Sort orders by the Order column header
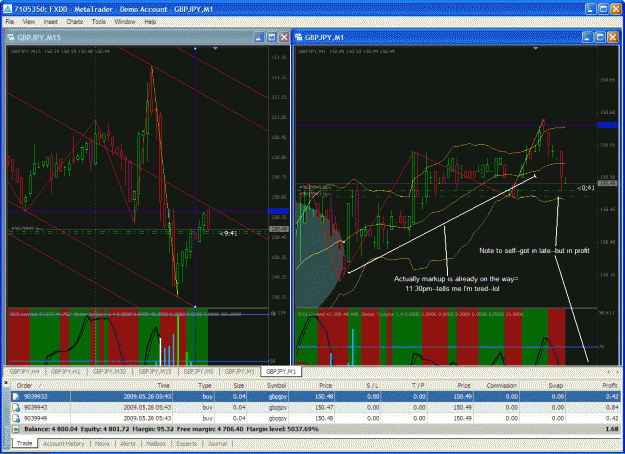The image size is (625, 454). (x=24, y=385)
